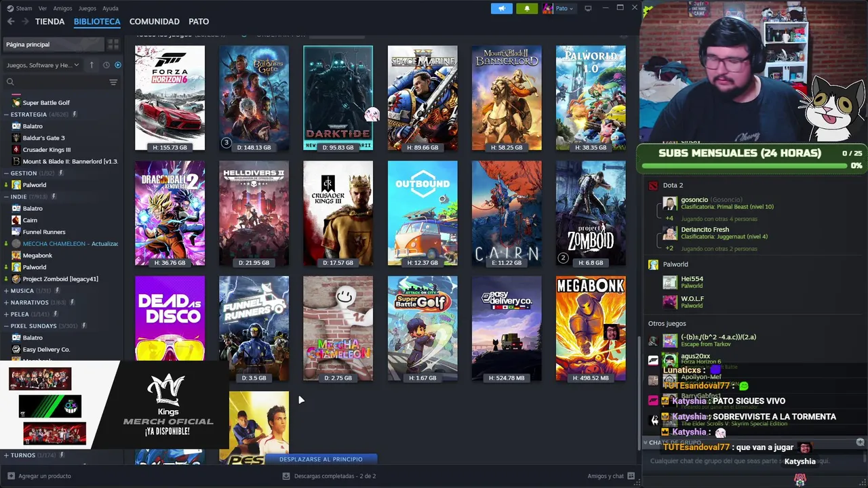Select Mount & Blade II: Bannerlord in sidebar
The width and height of the screenshot is (868, 488).
coord(71,161)
